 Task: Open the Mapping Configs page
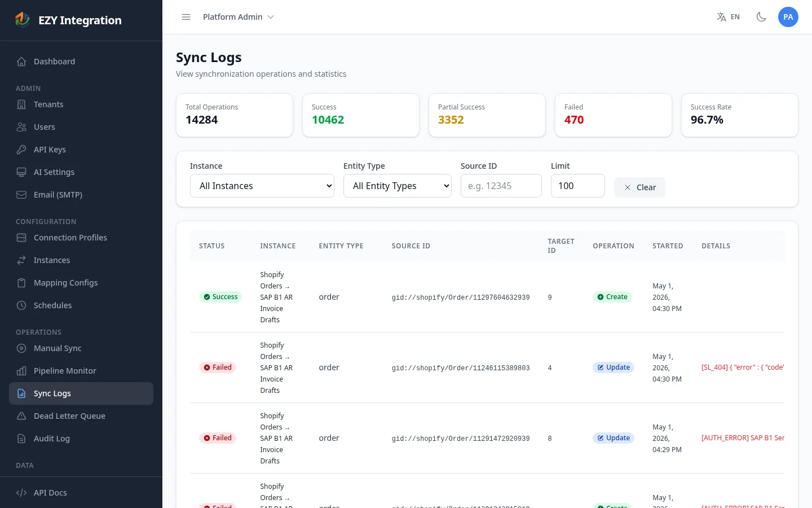[x=81, y=283]
